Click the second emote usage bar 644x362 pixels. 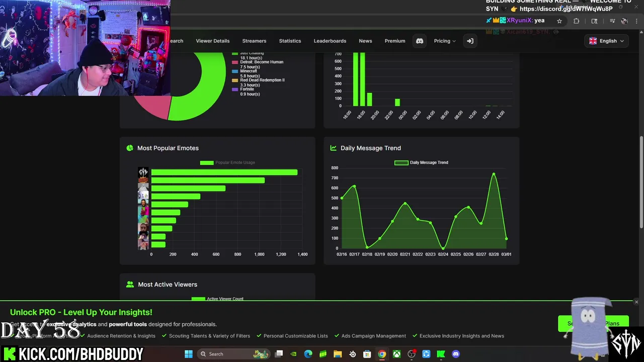point(208,180)
